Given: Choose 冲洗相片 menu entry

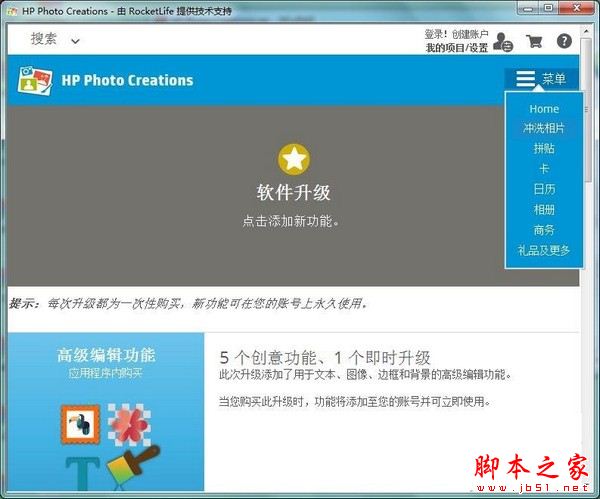Looking at the screenshot, I should coord(544,128).
